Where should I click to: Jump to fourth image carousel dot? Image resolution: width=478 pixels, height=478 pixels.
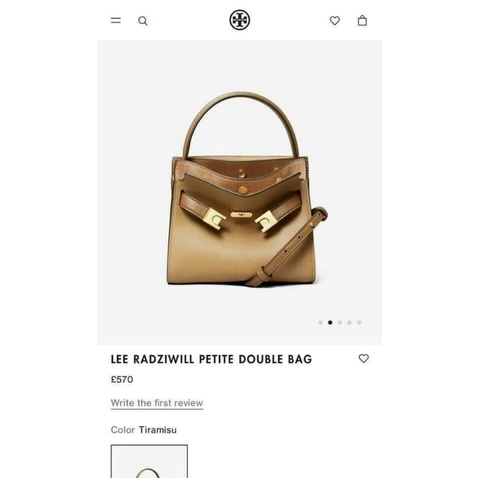pos(349,322)
